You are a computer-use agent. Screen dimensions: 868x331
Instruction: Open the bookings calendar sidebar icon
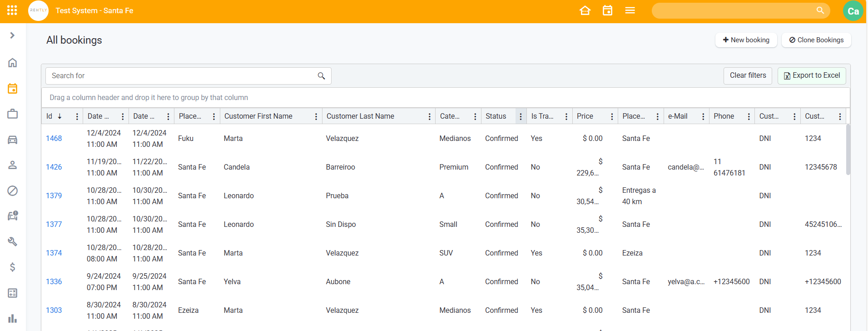[x=13, y=88]
